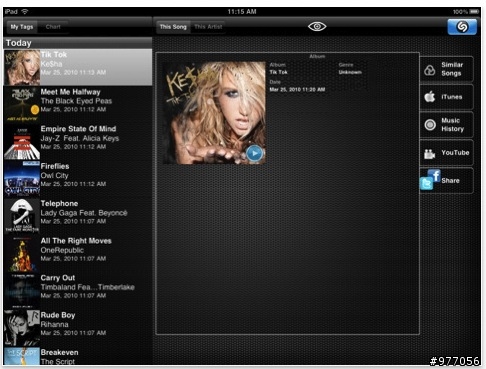Select Breakeven by The Script
The height and width of the screenshot is (369, 486).
pos(78,356)
